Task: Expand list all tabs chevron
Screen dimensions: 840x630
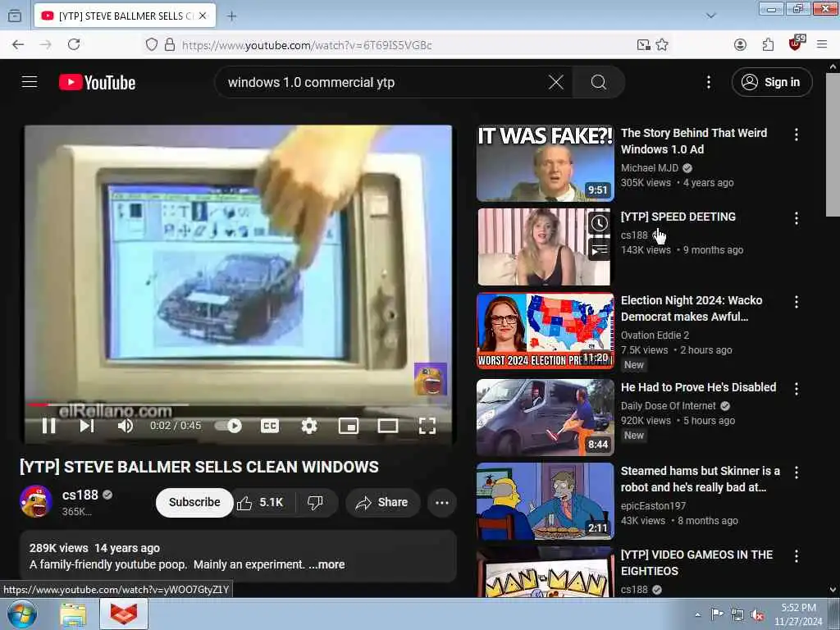Action: tap(710, 16)
